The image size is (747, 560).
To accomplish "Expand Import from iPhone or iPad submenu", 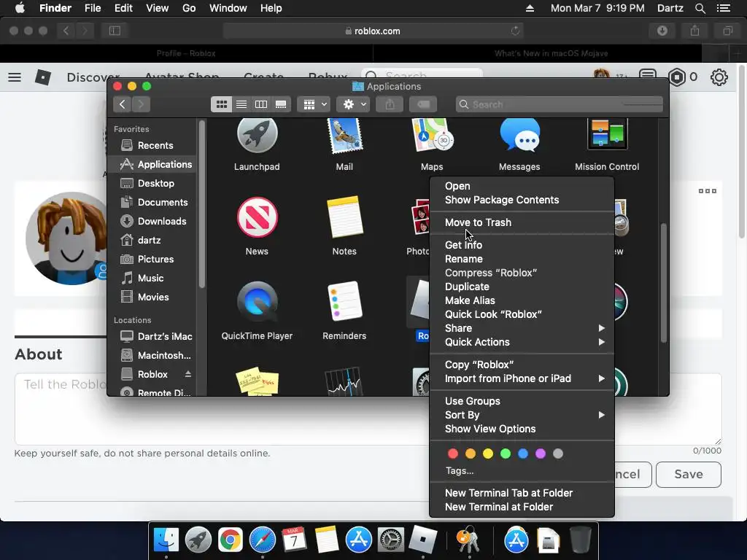I will (x=522, y=378).
